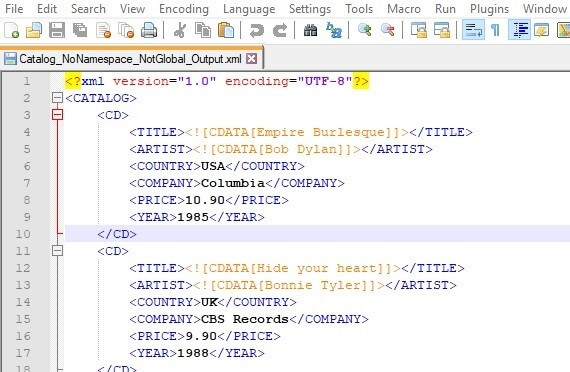The image size is (570, 372).
Task: Redo the edit with the Redo arrow
Action: [280, 30]
